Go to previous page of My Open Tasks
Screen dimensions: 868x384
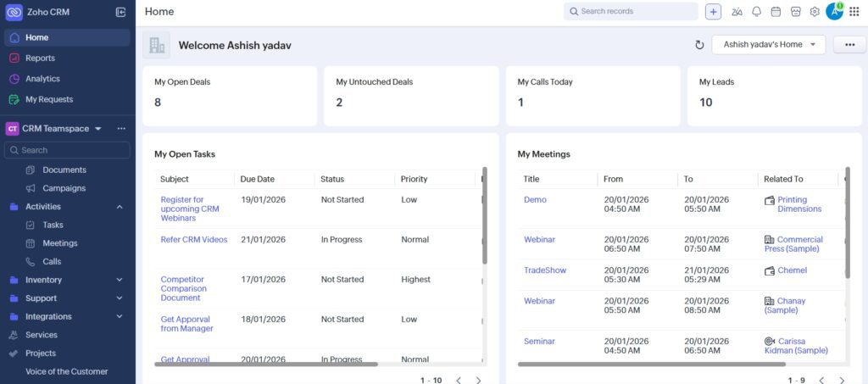459,380
